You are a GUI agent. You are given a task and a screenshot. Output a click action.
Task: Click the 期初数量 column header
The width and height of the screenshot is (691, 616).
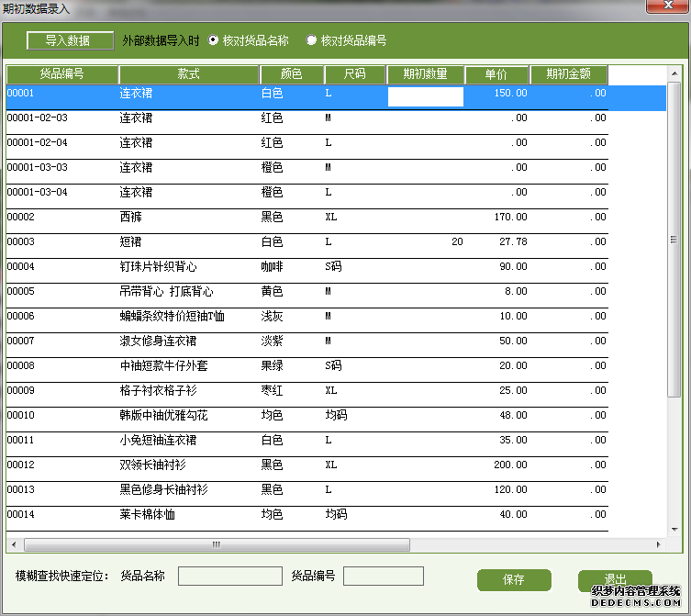pos(426,74)
